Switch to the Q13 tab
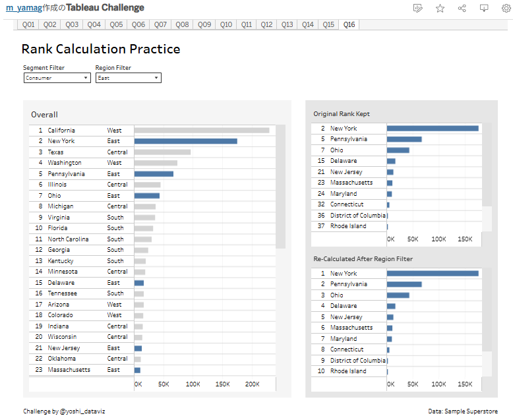 coord(287,24)
